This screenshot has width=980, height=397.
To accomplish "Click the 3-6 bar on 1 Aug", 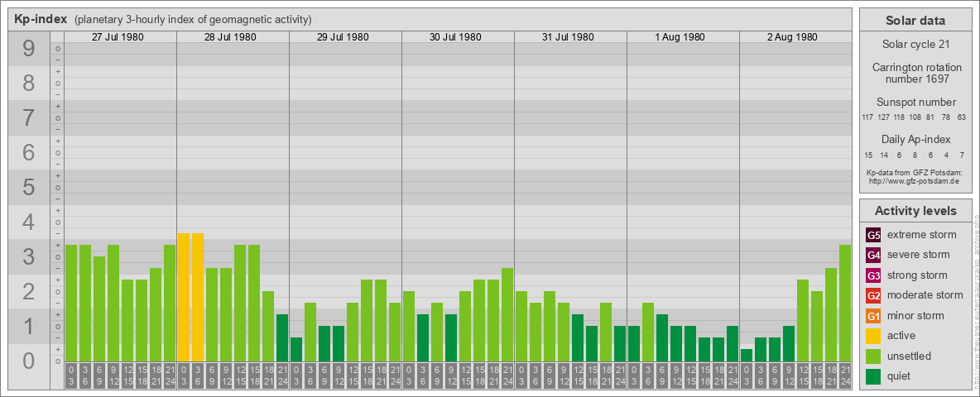I will pyautogui.click(x=647, y=332).
